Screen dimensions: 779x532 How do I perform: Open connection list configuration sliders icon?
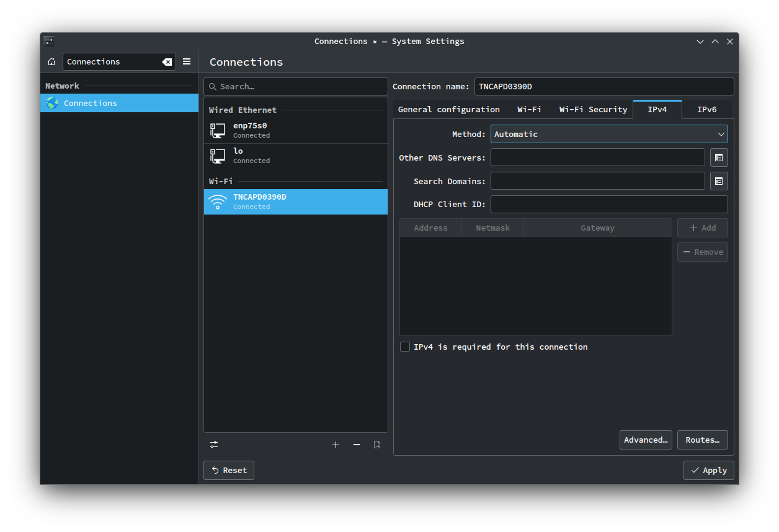pyautogui.click(x=214, y=445)
